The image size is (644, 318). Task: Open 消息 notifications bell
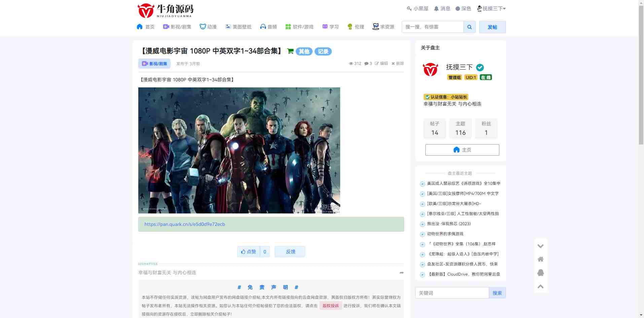click(442, 9)
